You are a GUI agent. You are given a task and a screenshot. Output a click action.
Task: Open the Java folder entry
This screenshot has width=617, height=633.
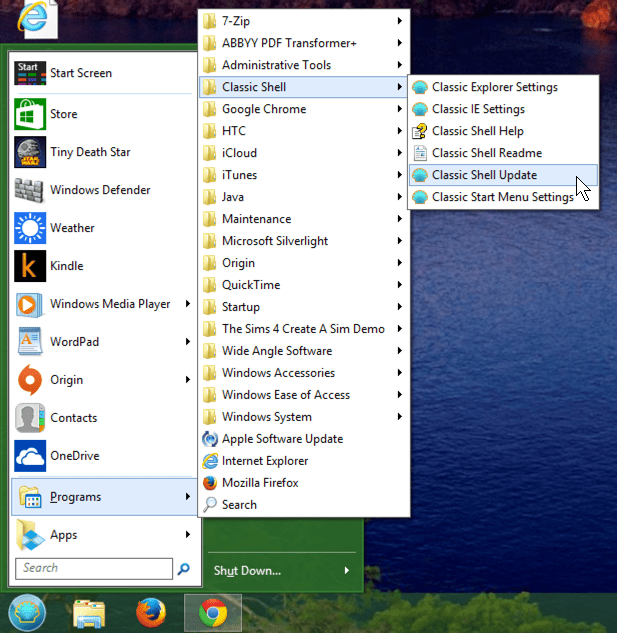click(x=303, y=197)
